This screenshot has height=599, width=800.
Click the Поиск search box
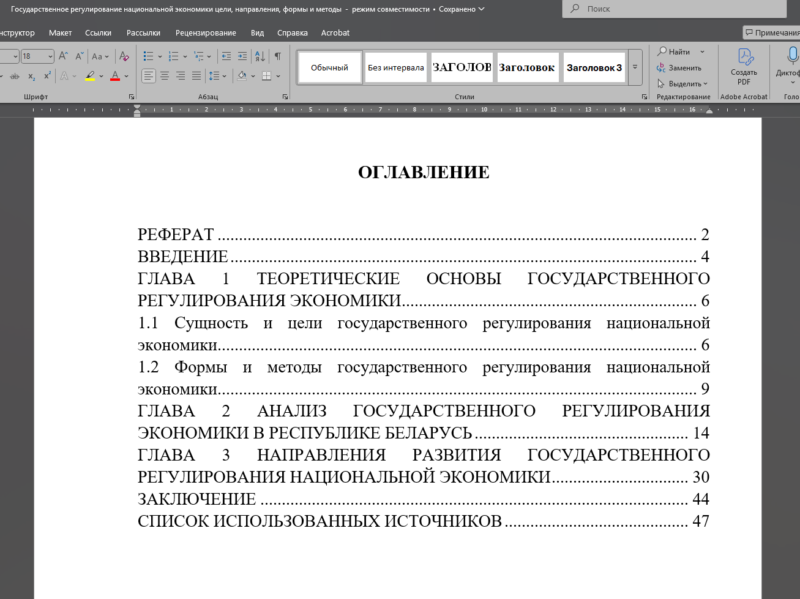[674, 9]
